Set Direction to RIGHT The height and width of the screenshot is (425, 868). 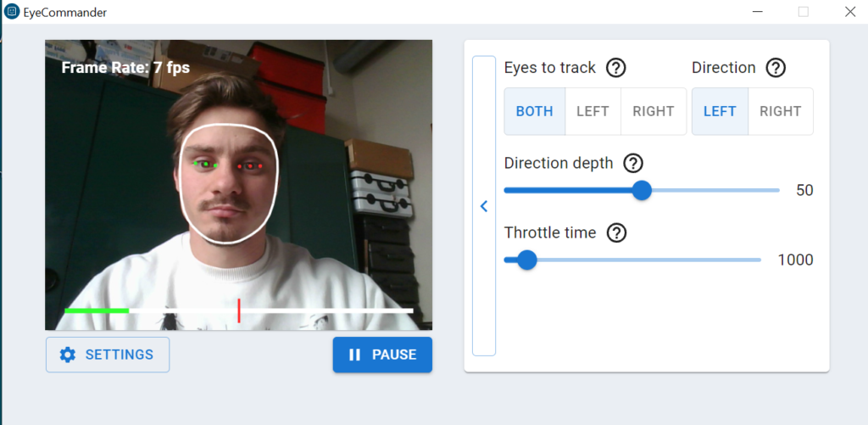coord(781,111)
